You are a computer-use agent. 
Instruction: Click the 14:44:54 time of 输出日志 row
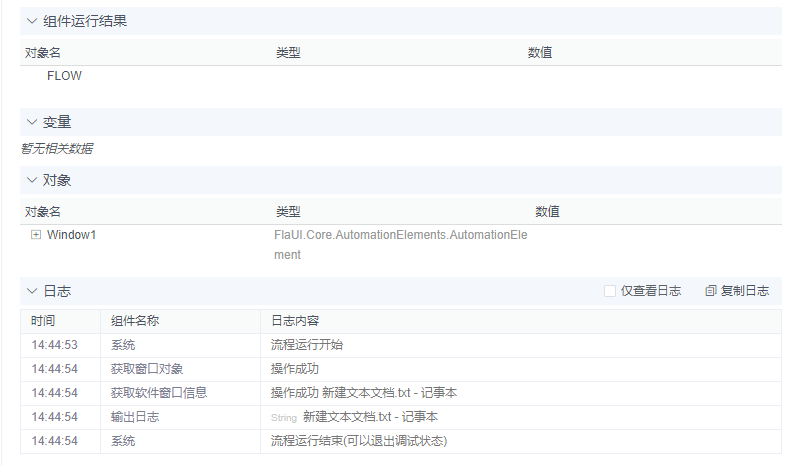click(x=55, y=417)
